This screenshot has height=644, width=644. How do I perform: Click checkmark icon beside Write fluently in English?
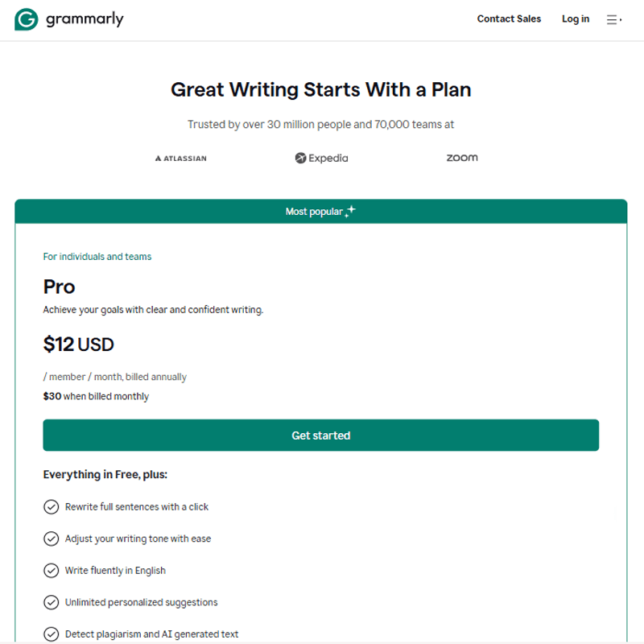(51, 570)
